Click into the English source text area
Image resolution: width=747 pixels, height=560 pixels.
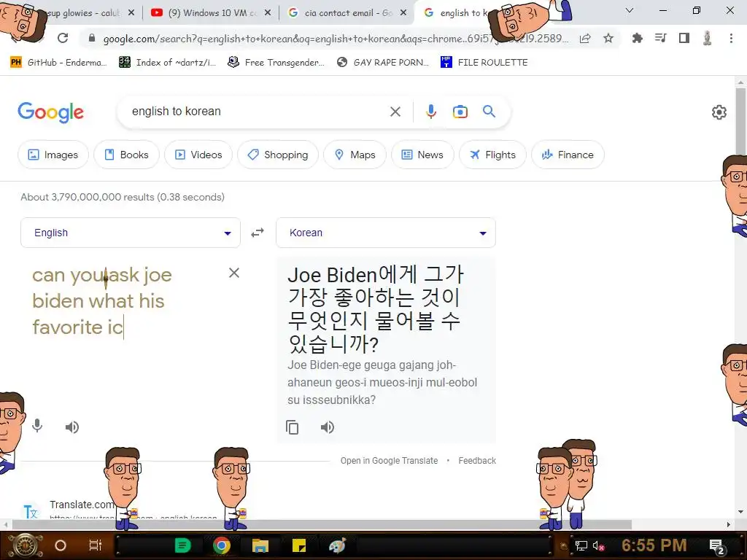[x=126, y=301]
